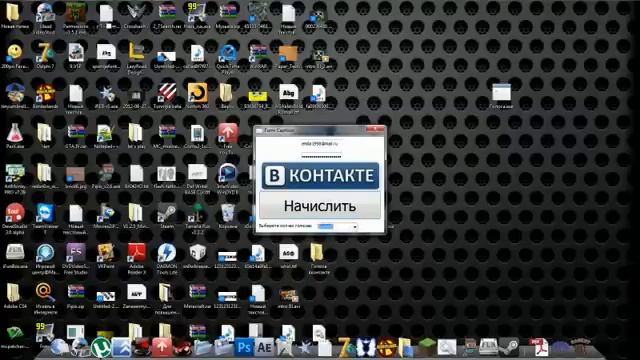Image resolution: width=640 pixels, height=360 pixels.
Task: Select the QuickTime Player desktop icon
Action: [227, 59]
